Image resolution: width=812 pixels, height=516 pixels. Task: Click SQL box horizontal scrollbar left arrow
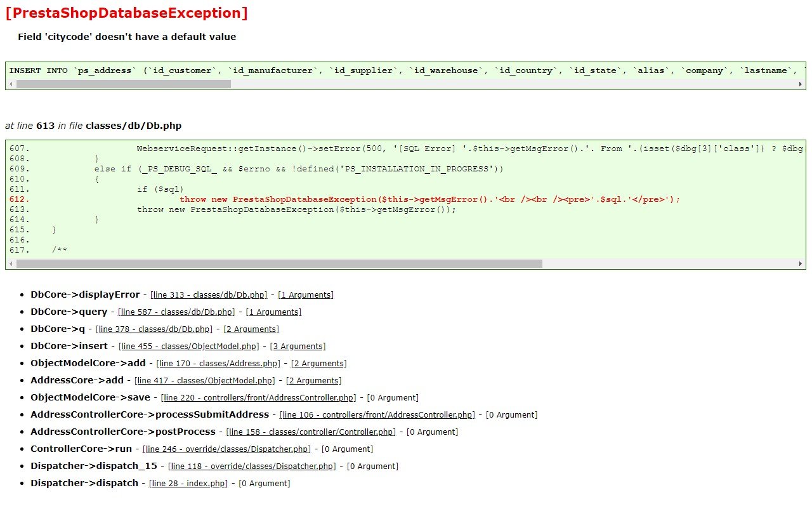(11, 84)
